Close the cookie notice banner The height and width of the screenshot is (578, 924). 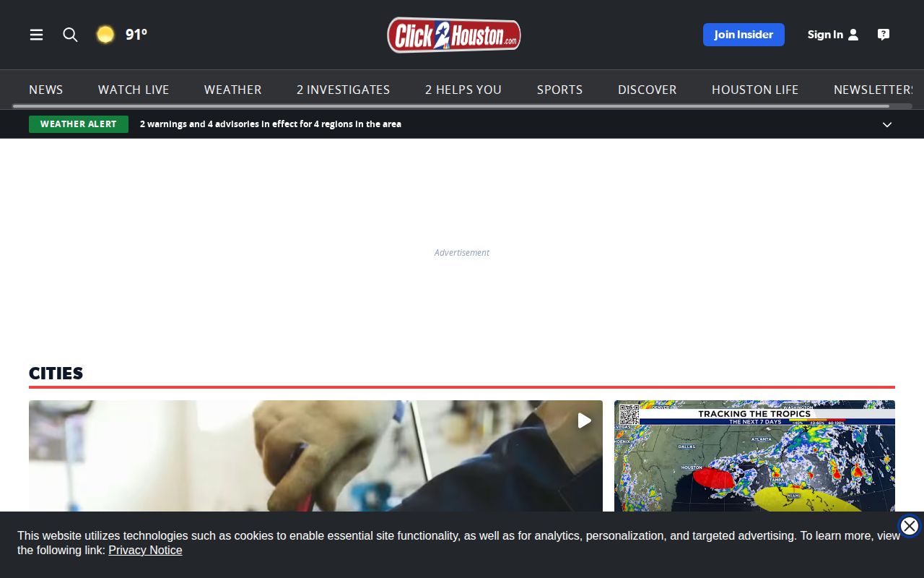click(910, 526)
